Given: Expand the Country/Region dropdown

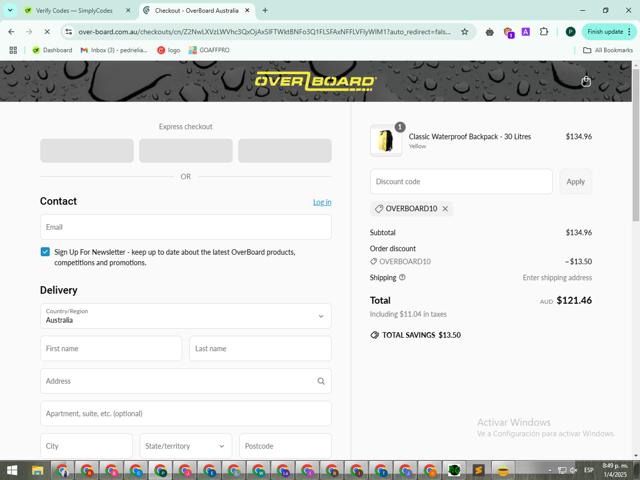Looking at the screenshot, I should (x=186, y=316).
